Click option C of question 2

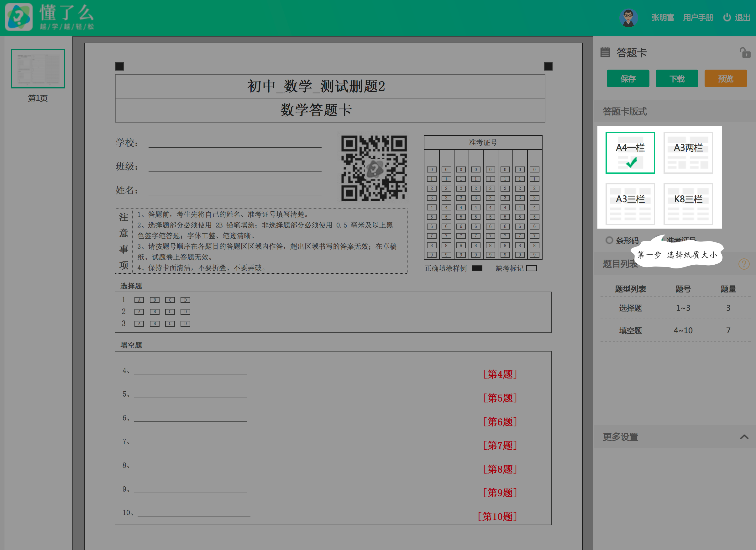pos(170,312)
